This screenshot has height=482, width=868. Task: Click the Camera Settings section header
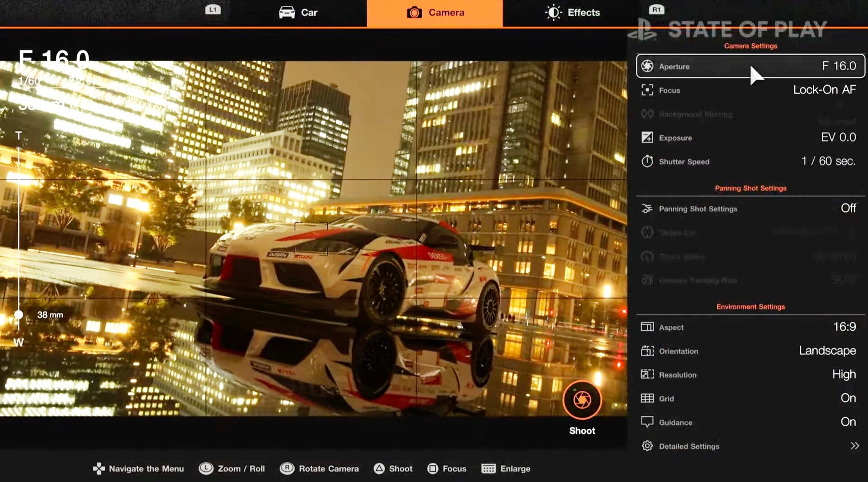coord(750,46)
